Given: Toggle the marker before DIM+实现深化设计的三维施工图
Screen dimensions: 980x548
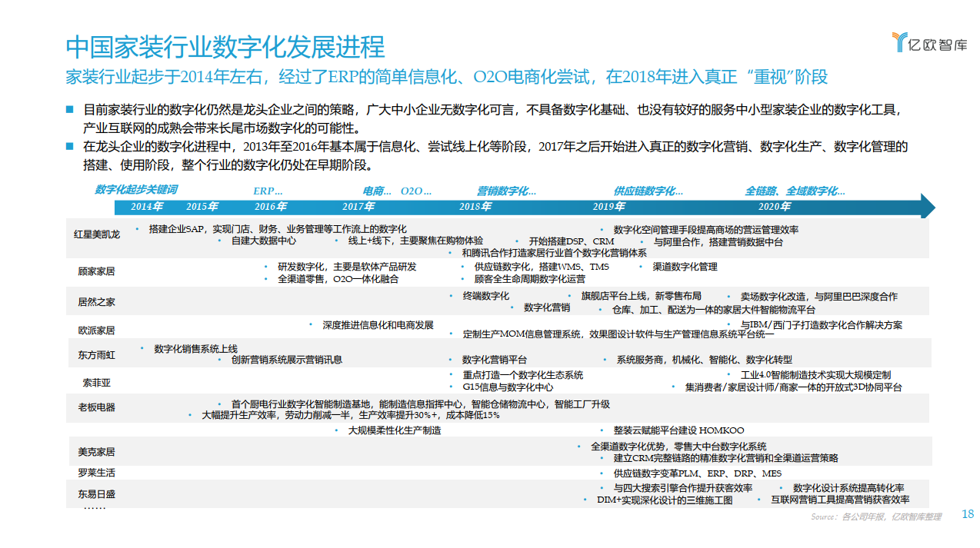Looking at the screenshot, I should click(x=585, y=498).
